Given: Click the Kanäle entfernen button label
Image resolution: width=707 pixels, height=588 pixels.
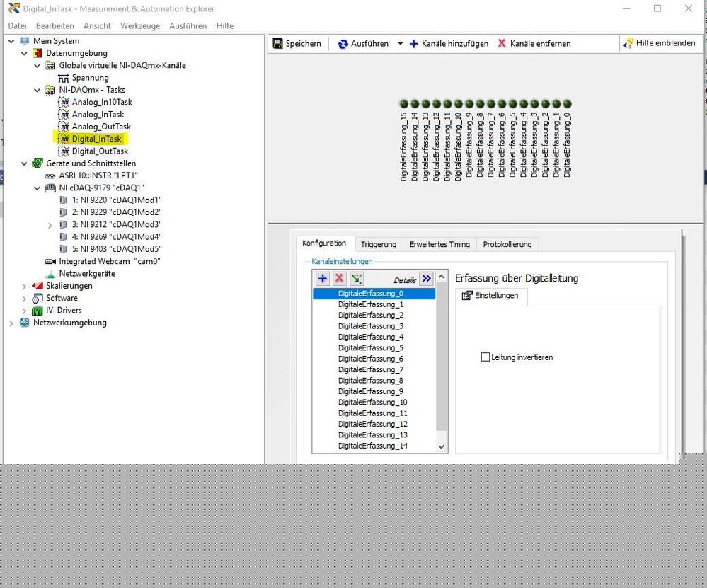Looking at the screenshot, I should click(x=540, y=44).
